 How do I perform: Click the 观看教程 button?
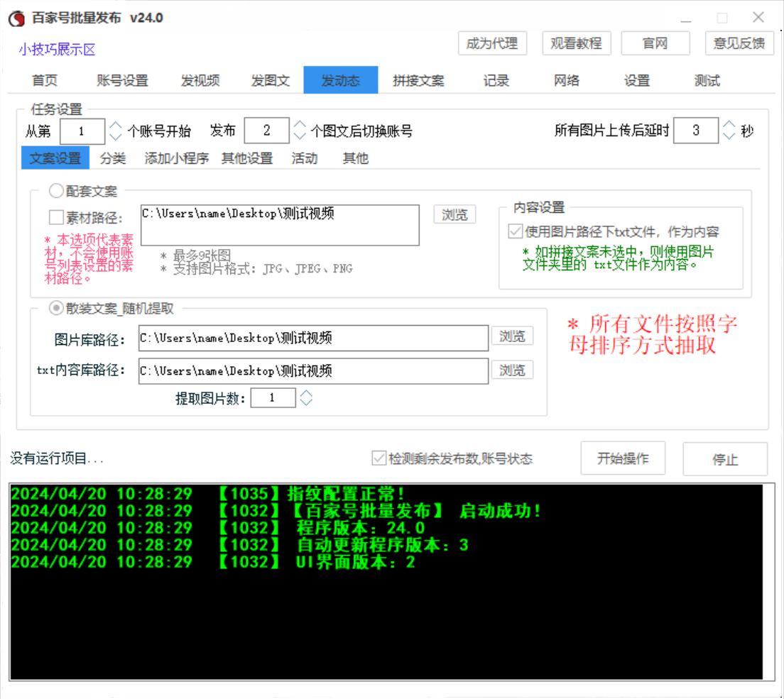(x=576, y=43)
